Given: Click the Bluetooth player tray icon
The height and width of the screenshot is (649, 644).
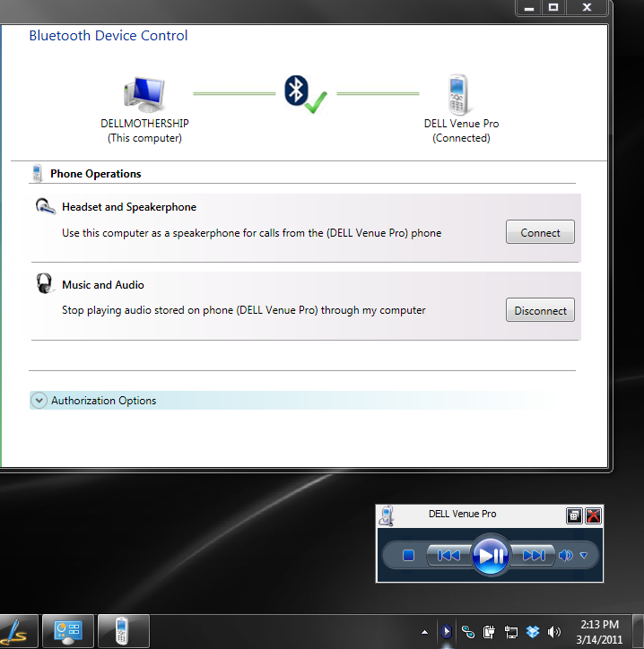Looking at the screenshot, I should click(x=446, y=632).
